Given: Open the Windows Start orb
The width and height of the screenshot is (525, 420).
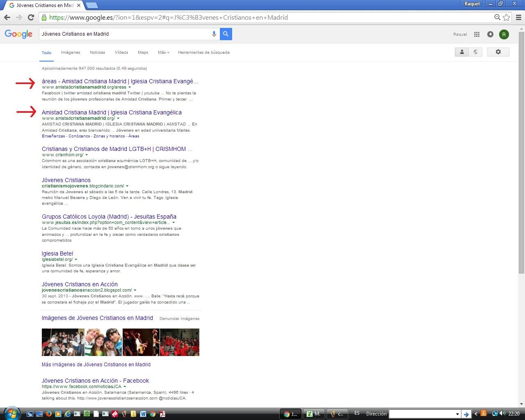Looking at the screenshot, I should tap(11, 413).
